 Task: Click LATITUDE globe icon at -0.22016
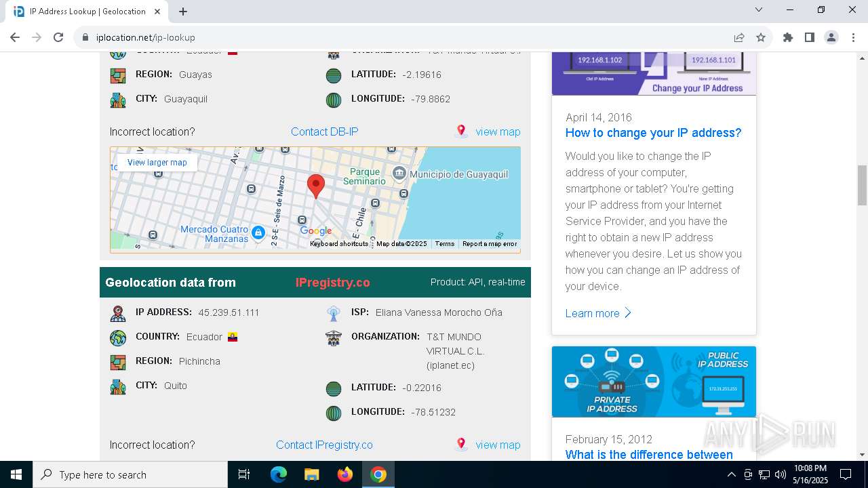[334, 388]
